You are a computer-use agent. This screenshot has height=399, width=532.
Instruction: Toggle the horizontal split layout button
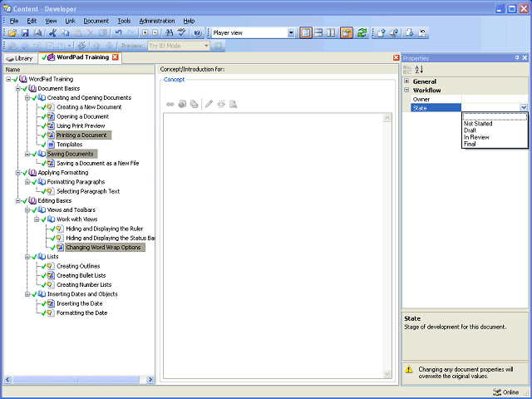[x=318, y=33]
